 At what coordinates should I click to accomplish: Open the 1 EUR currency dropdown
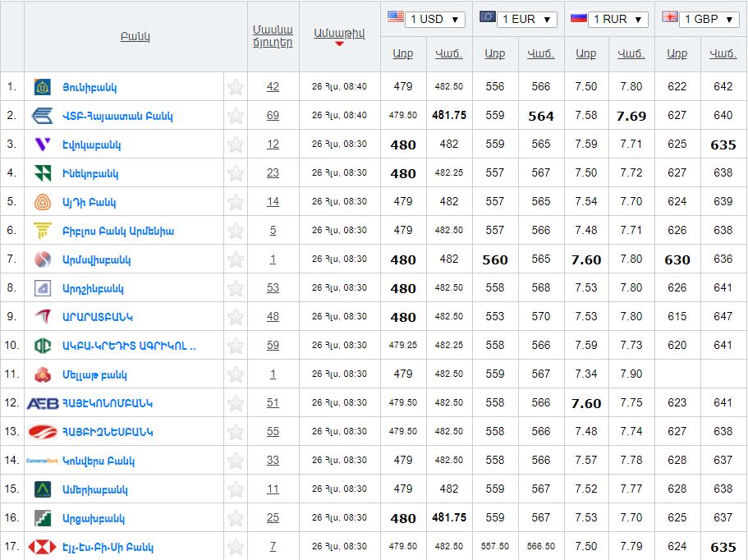click(526, 19)
